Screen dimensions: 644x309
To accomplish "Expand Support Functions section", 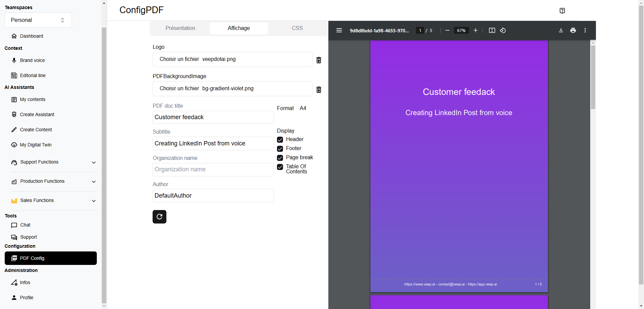I will 54,162.
